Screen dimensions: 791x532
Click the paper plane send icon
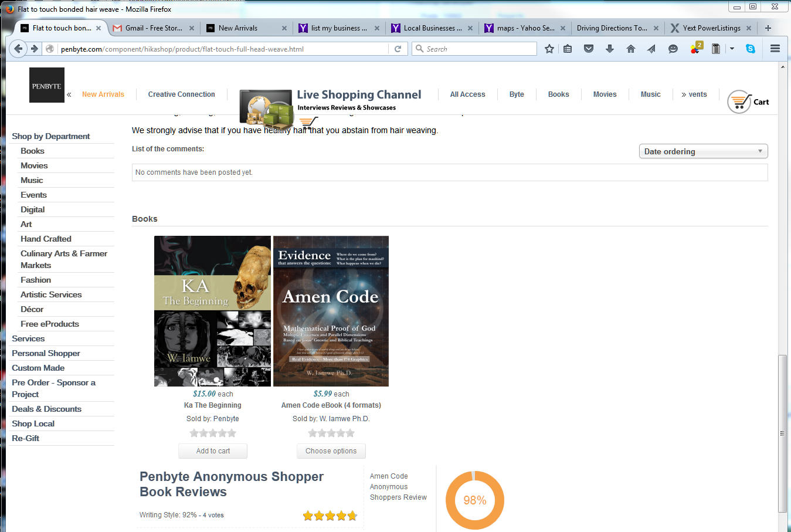point(651,49)
